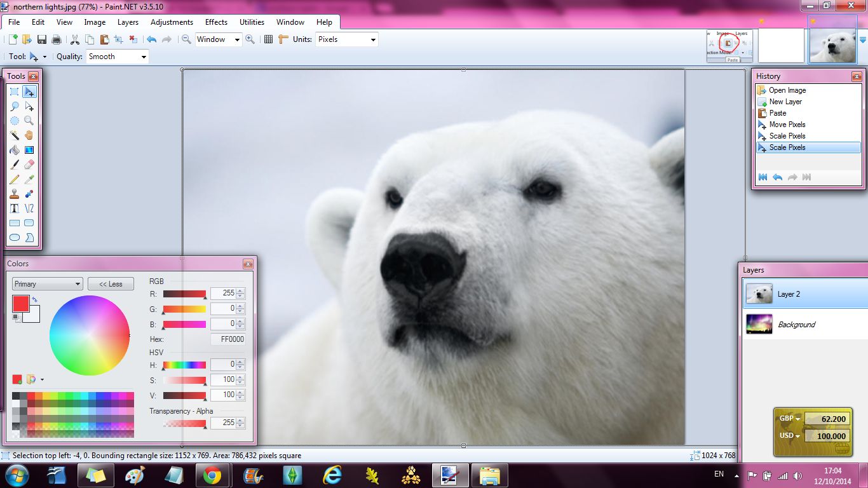Select the Recolor tool

pyautogui.click(x=29, y=194)
